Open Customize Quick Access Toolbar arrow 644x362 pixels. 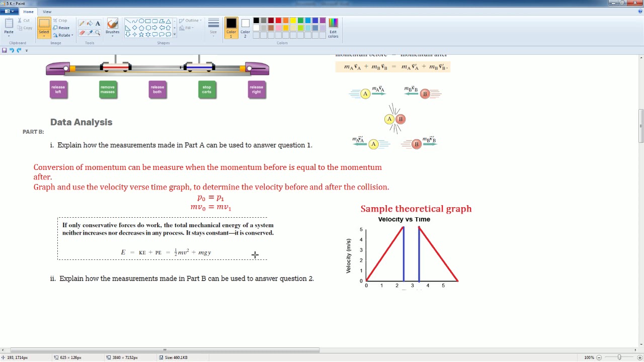(x=26, y=50)
